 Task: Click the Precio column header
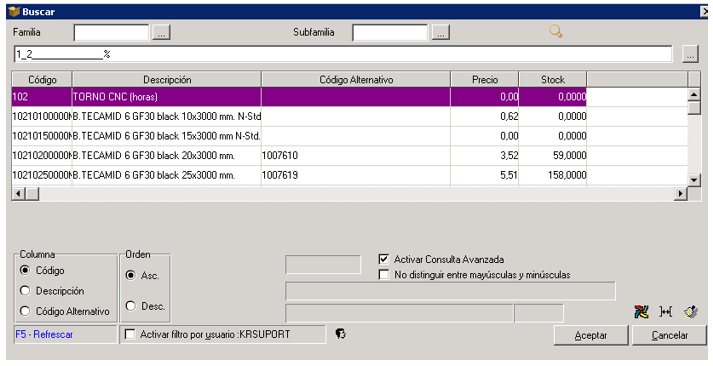pyautogui.click(x=485, y=80)
